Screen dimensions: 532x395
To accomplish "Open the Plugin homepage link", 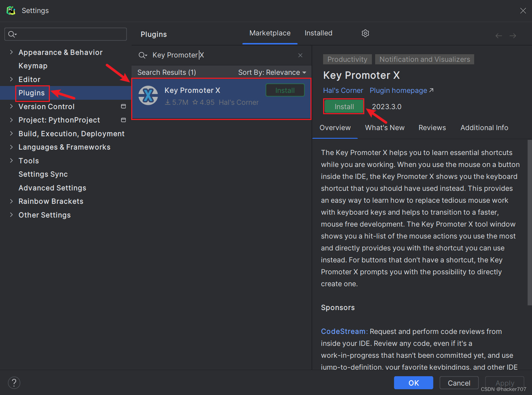I will pos(401,90).
